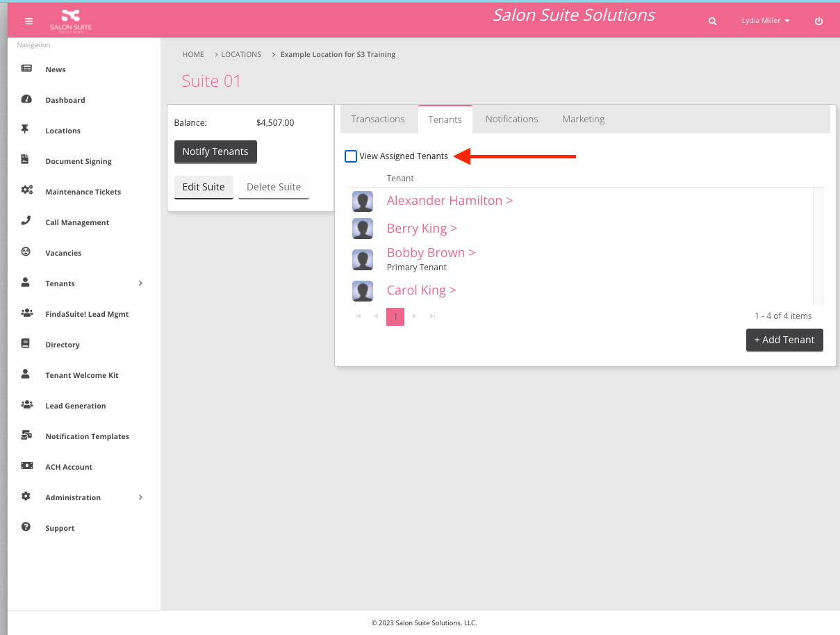
Task: Open Support in navigation
Action: coord(60,528)
